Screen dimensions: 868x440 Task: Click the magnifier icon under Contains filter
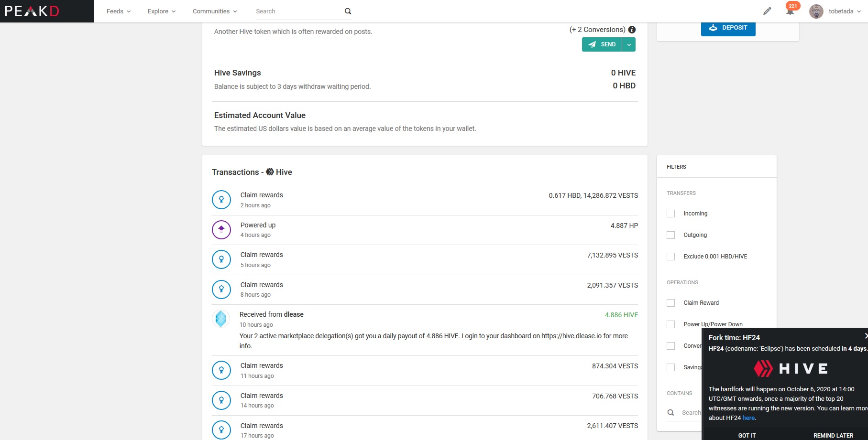point(671,412)
